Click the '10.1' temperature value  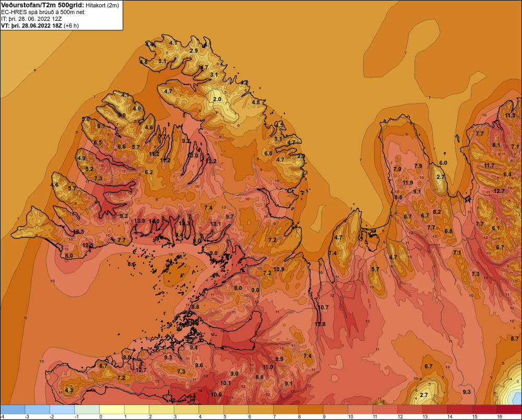(x=226, y=383)
